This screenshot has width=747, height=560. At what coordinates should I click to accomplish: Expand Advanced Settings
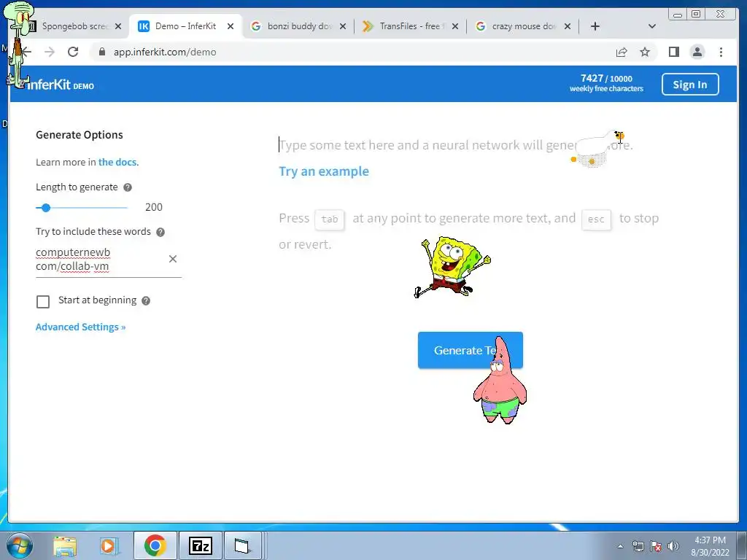click(80, 327)
